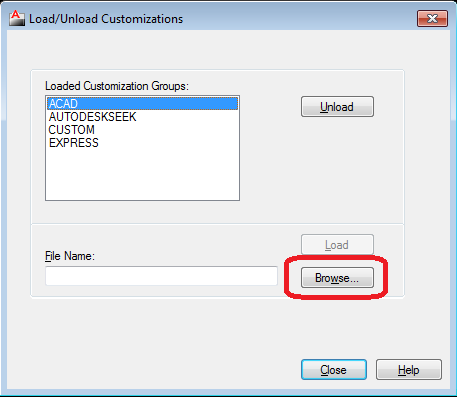The width and height of the screenshot is (457, 397).
Task: Click blank panel area beneath Unload button
Action: (x=337, y=167)
